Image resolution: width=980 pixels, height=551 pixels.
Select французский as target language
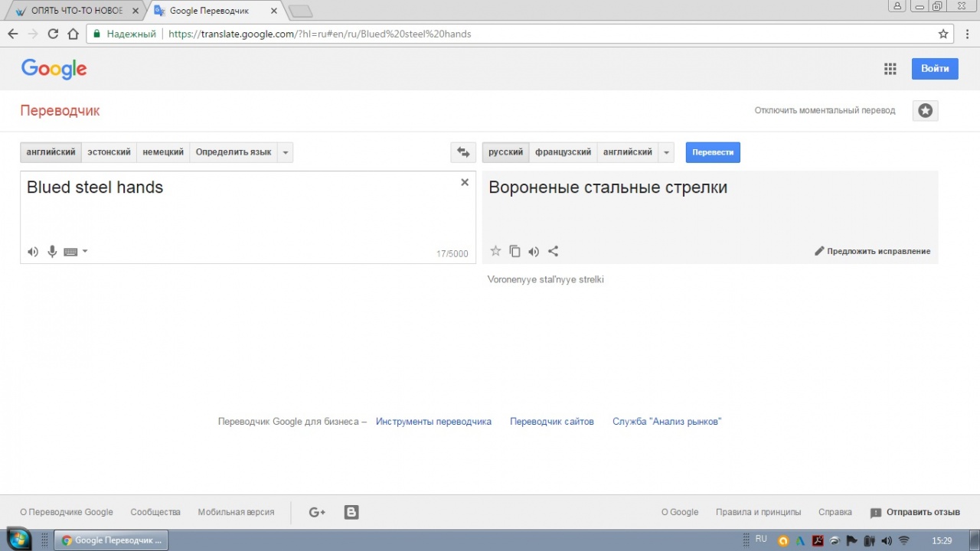pyautogui.click(x=563, y=152)
